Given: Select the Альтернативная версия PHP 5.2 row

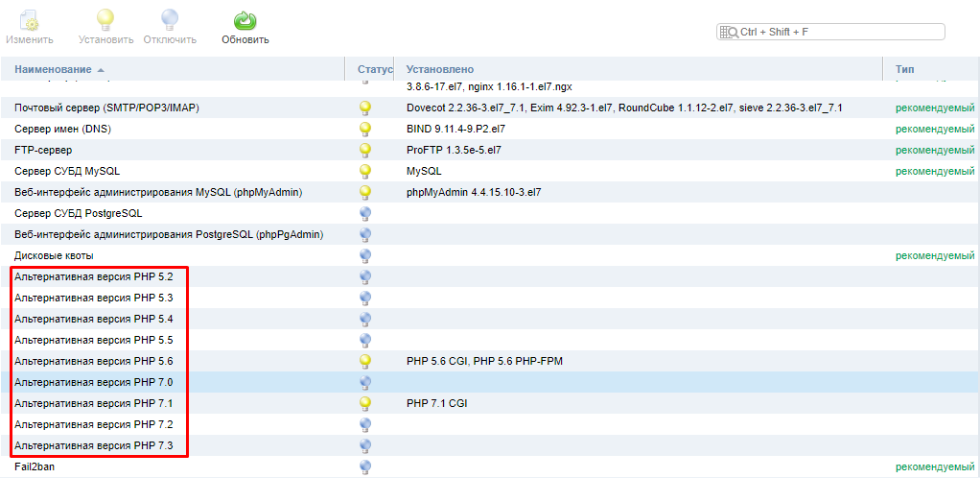Looking at the screenshot, I should point(93,276).
